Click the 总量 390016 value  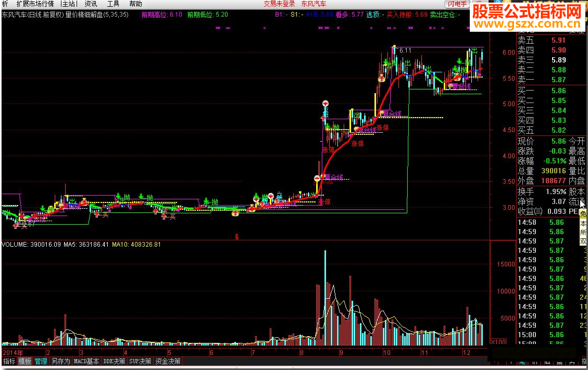tap(554, 171)
